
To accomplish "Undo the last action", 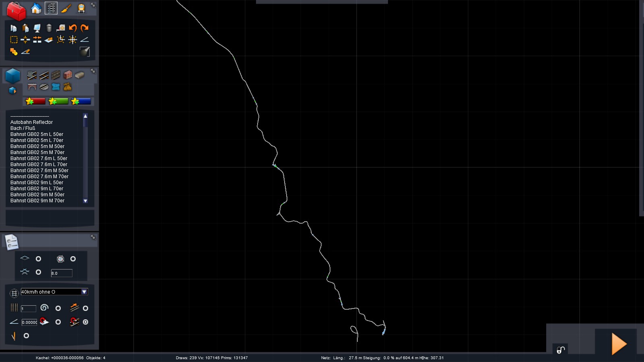I will (x=73, y=28).
